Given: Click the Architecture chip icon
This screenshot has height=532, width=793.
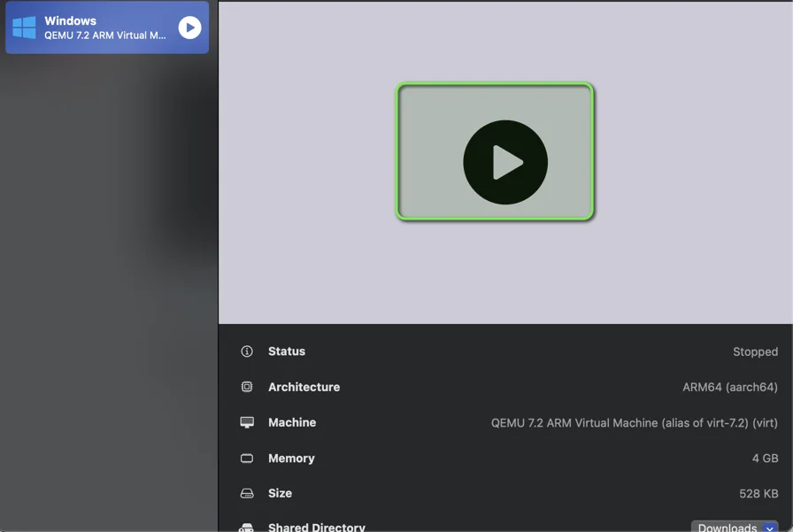Looking at the screenshot, I should [247, 387].
